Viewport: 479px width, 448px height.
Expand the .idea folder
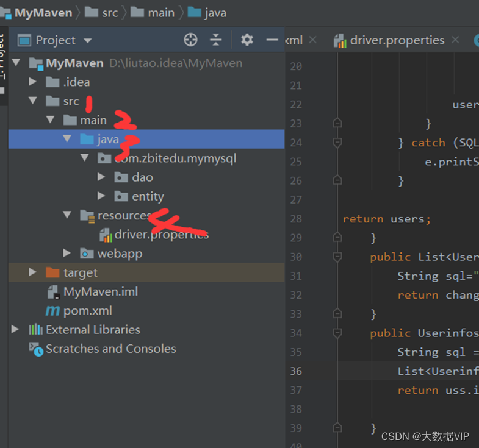32,82
